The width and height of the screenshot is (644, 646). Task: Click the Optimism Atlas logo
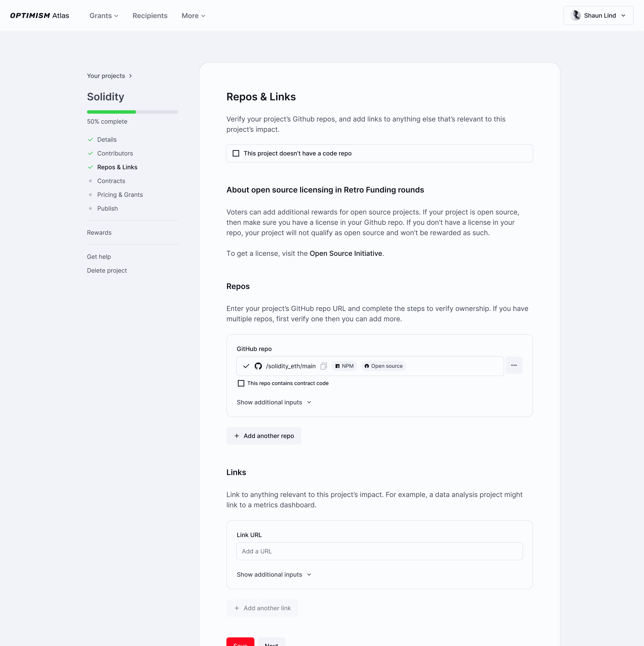pyautogui.click(x=39, y=15)
